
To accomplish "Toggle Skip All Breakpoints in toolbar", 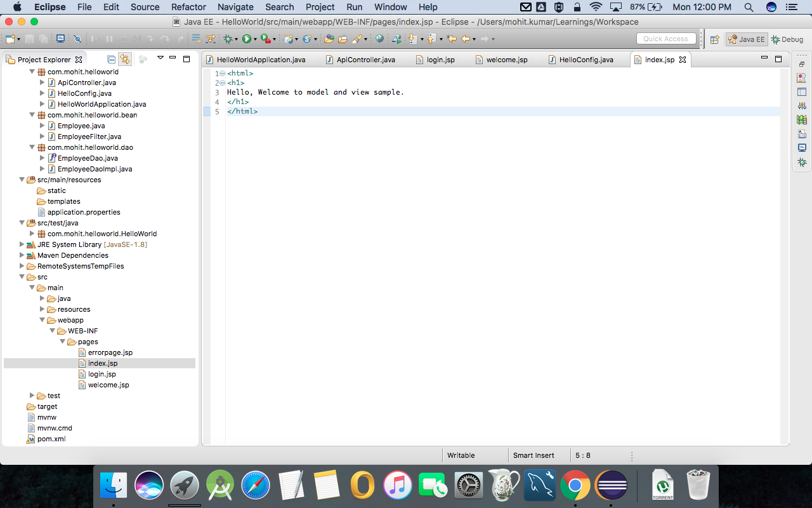I will point(77,39).
